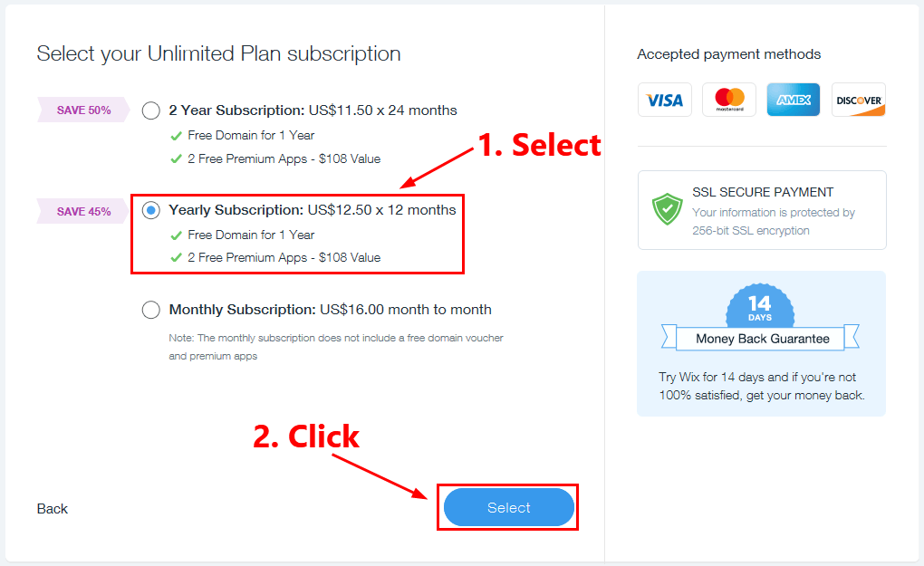Screen dimensions: 924x566
Task: Click the blue Select button
Action: coord(508,507)
